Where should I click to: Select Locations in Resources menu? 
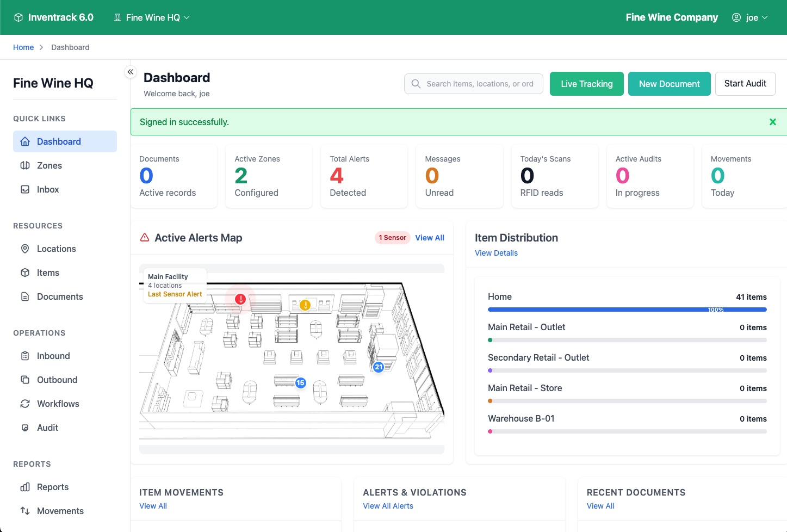click(56, 249)
